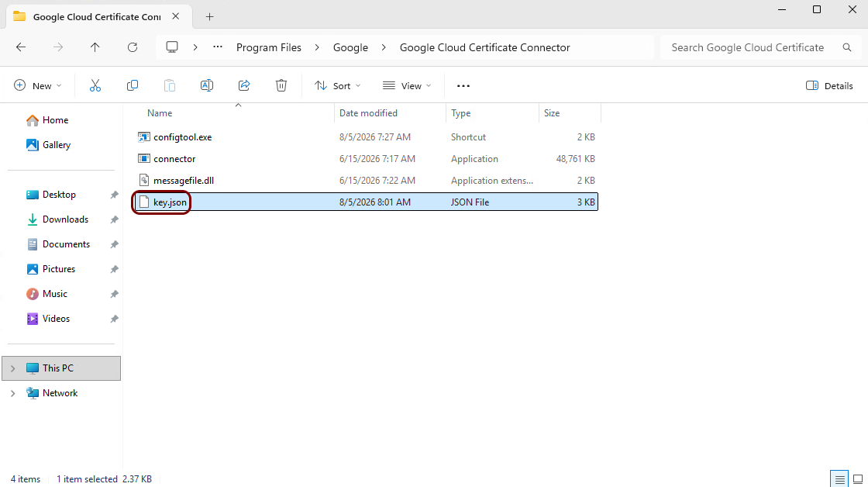Go to Program Files in breadcrumb
868x487 pixels.
click(268, 47)
